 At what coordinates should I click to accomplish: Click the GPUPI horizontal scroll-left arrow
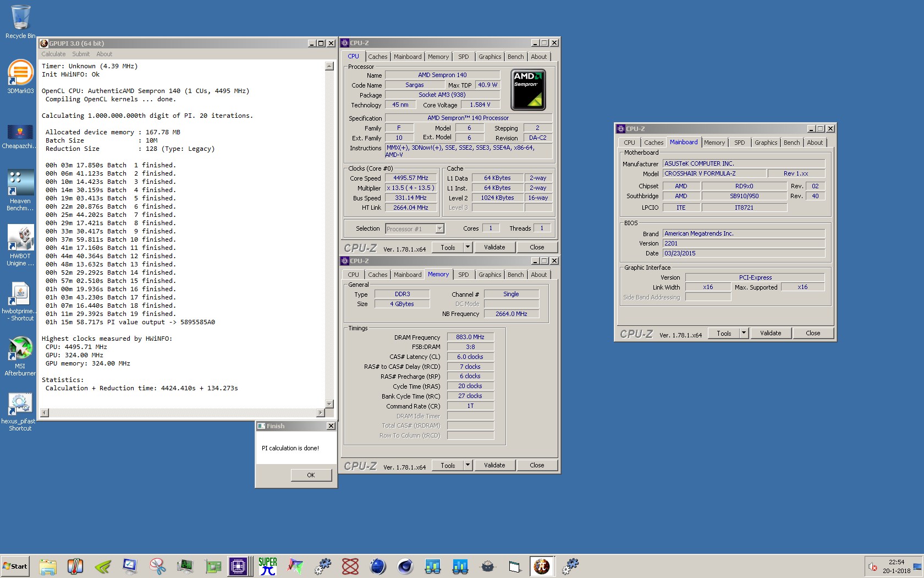(45, 413)
